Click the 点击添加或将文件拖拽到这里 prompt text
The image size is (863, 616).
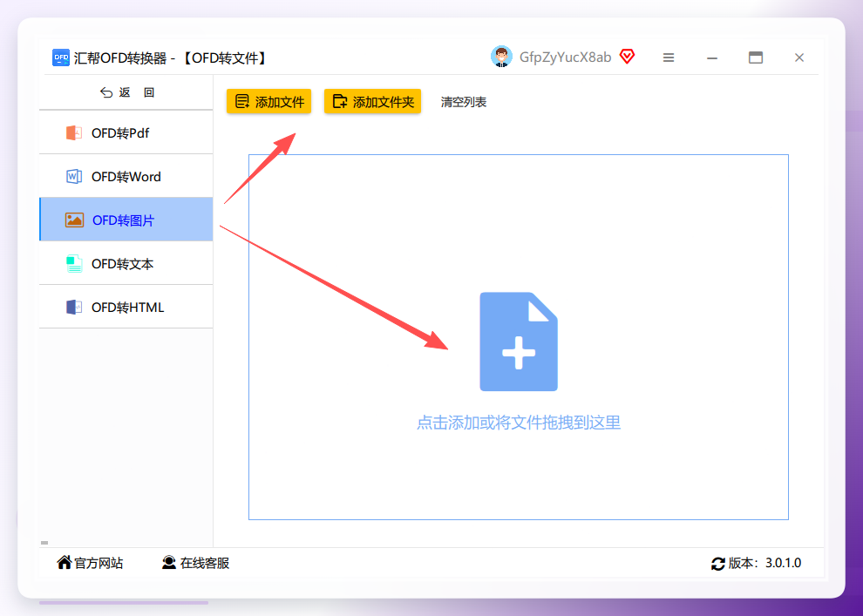[x=519, y=423]
